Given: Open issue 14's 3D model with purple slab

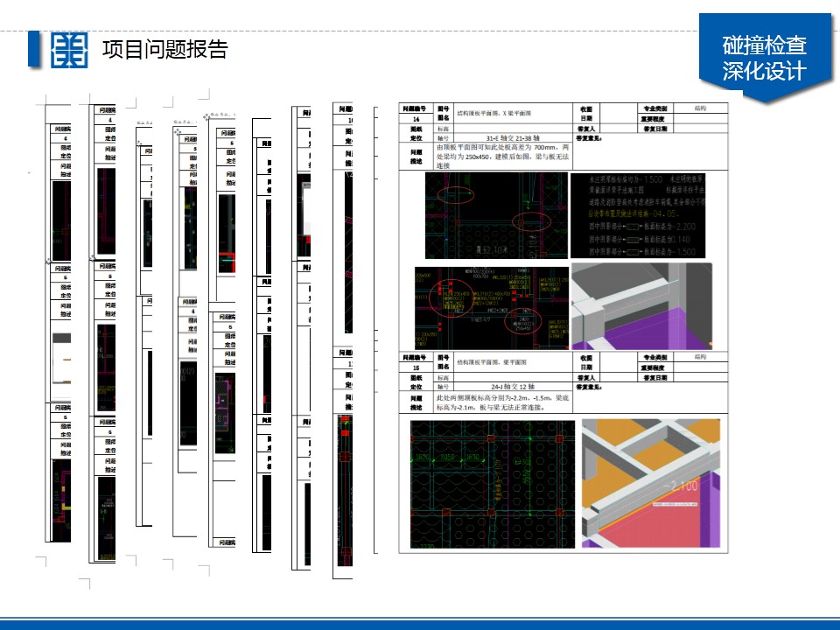Looking at the screenshot, I should pos(640,305).
